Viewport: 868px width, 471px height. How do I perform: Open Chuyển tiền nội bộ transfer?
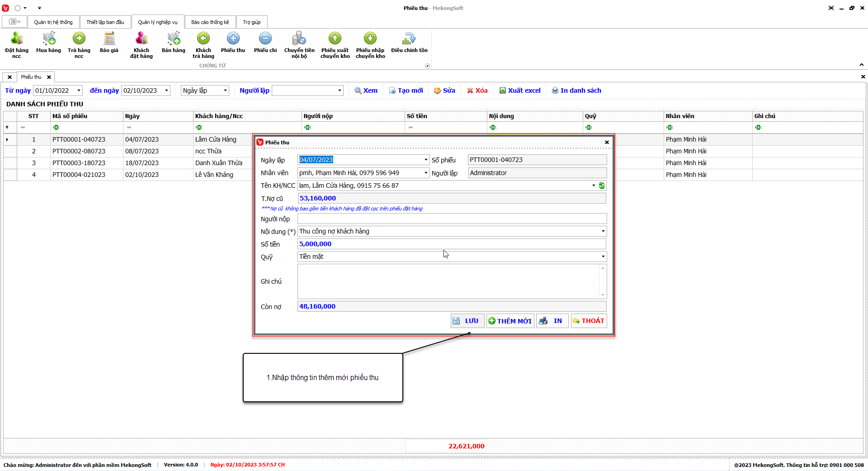[x=299, y=45]
